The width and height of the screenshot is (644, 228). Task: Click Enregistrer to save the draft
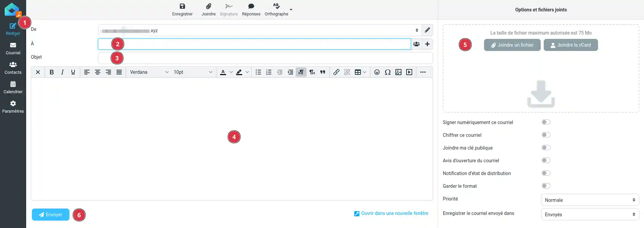182,10
